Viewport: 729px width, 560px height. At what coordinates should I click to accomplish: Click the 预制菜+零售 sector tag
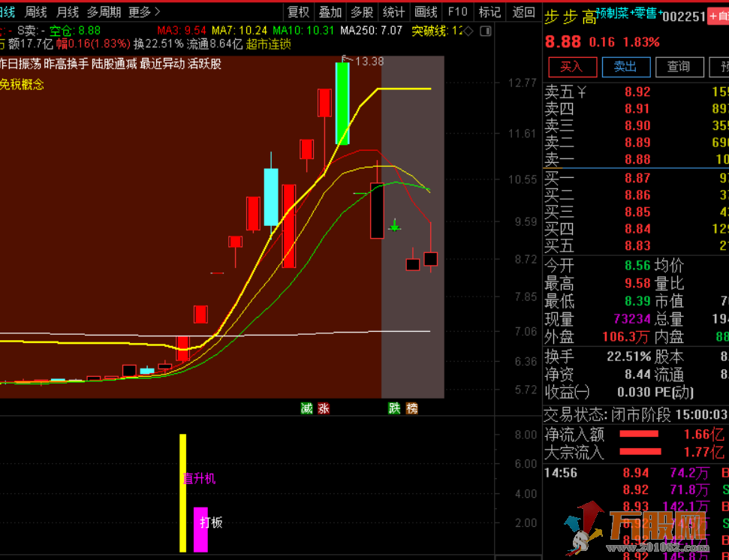[x=629, y=14]
